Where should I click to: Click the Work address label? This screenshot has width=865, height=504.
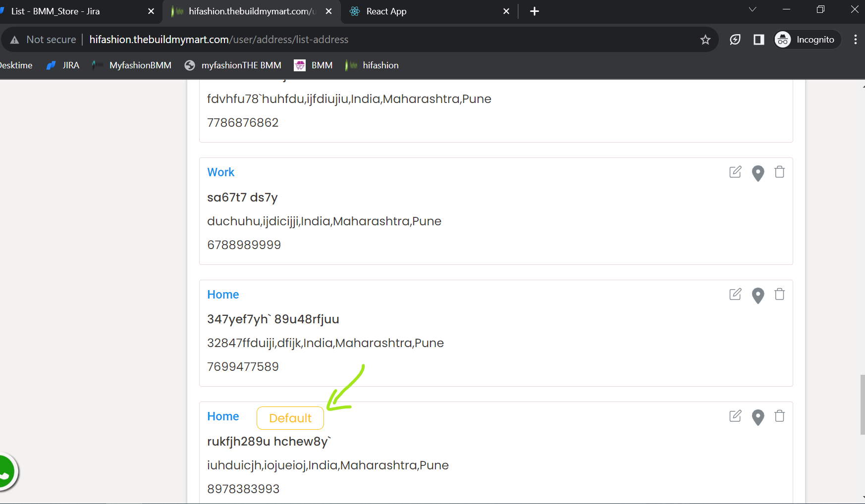221,172
